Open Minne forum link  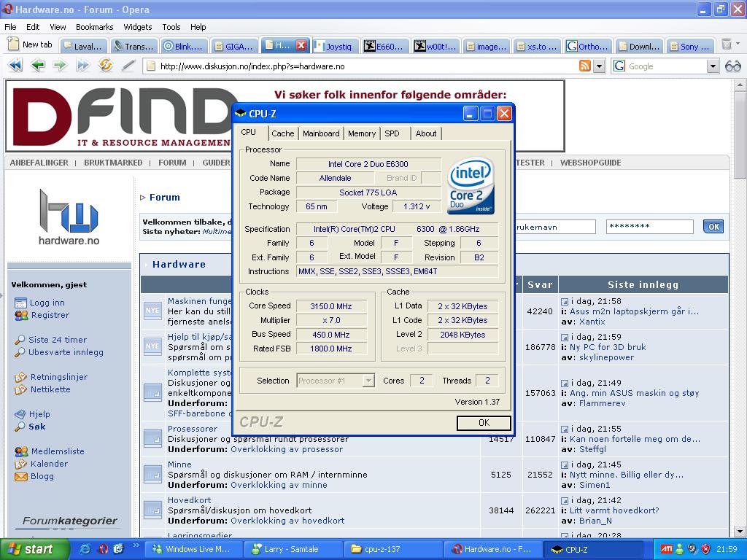pos(179,464)
